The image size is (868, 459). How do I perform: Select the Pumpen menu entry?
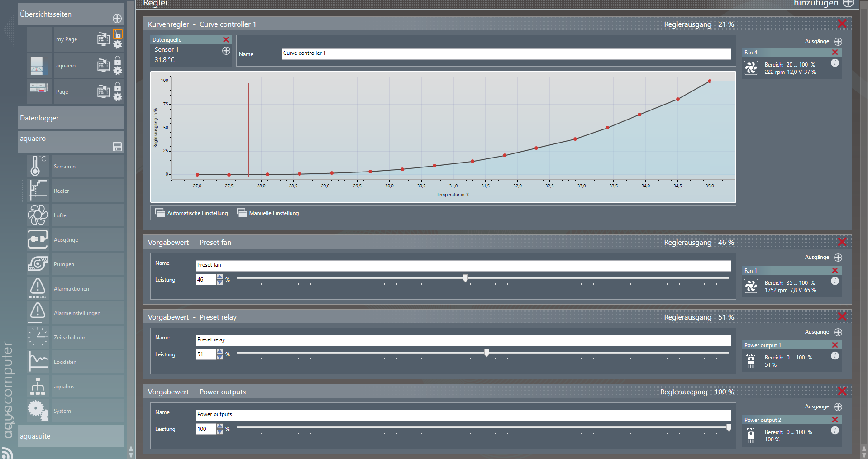pos(87,264)
